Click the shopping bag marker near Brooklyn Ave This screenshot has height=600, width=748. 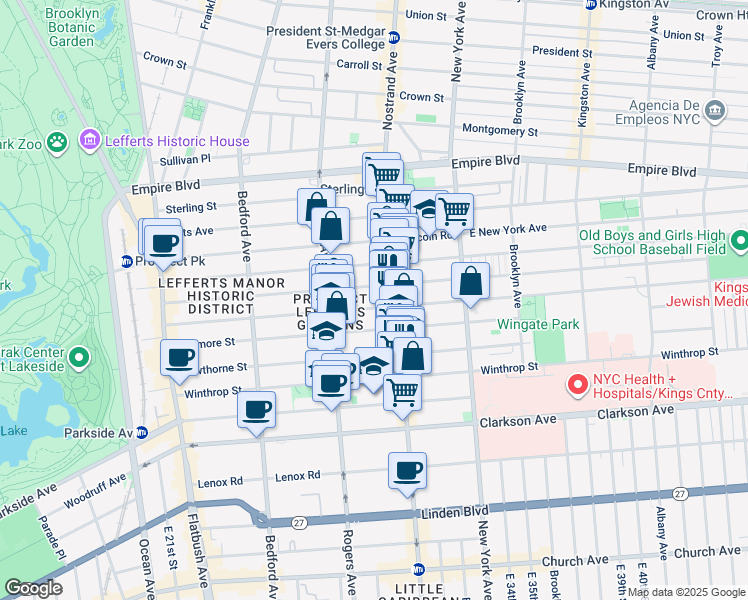[x=470, y=282]
